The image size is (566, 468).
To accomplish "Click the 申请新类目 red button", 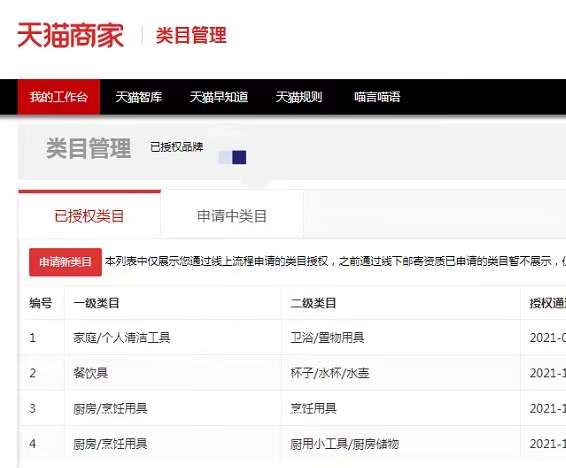I will [65, 262].
